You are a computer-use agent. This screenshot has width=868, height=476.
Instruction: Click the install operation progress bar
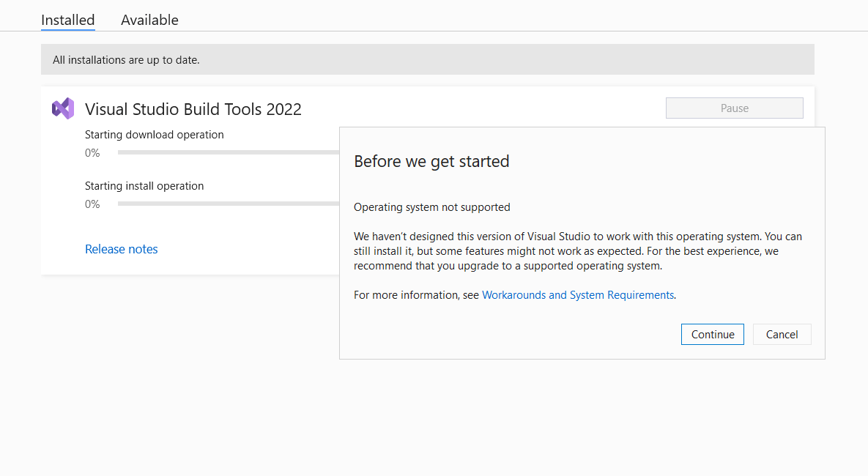[x=228, y=204]
